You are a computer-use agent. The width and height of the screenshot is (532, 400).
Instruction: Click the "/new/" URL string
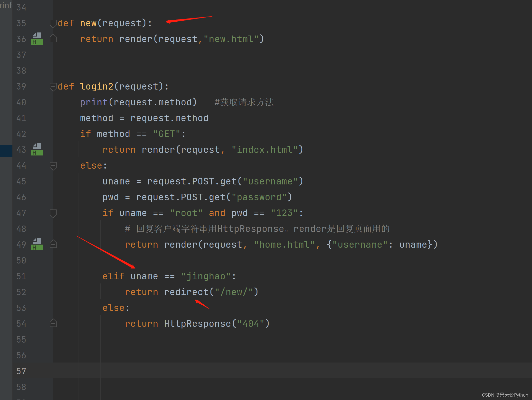pyautogui.click(x=234, y=292)
